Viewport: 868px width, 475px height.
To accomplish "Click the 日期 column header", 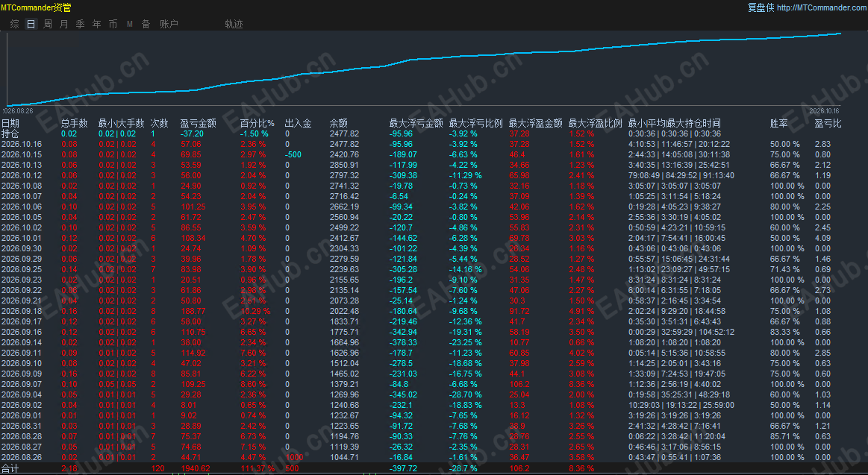I will click(x=10, y=123).
